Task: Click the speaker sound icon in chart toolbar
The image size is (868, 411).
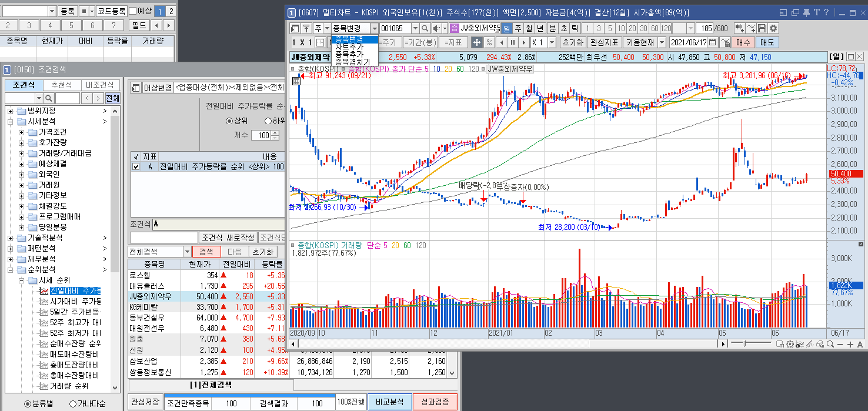Action: (x=437, y=28)
